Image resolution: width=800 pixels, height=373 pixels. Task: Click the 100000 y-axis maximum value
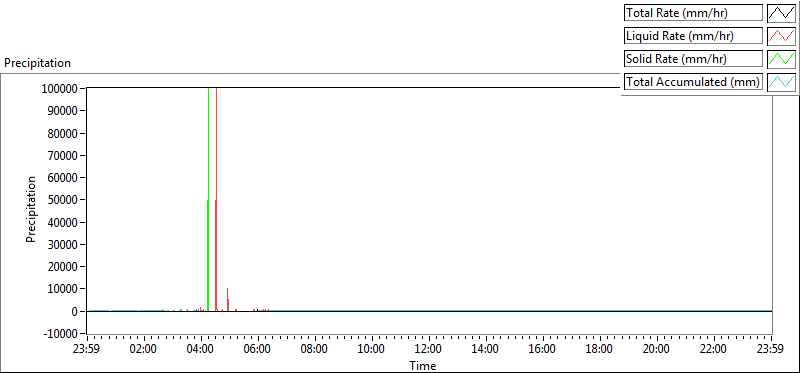coord(60,89)
